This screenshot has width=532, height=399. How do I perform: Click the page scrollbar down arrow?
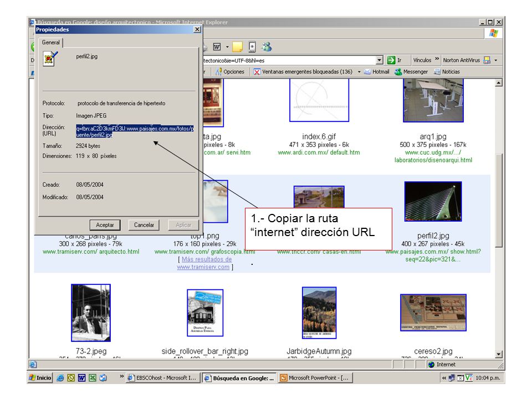click(498, 354)
